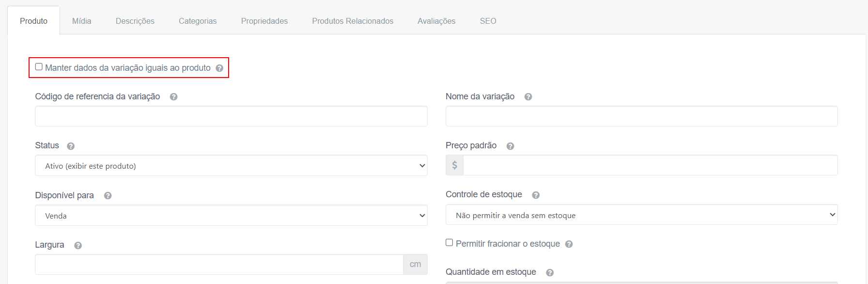Click the Preço padrão input field

coord(650,165)
